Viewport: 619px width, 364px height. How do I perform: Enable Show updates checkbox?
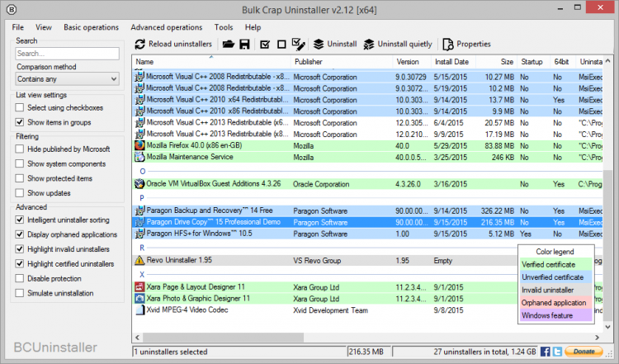pyautogui.click(x=19, y=192)
